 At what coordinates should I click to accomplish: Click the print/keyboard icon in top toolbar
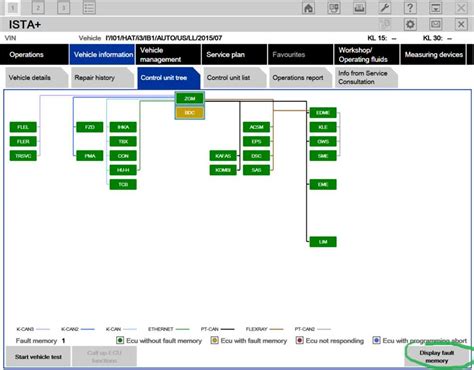click(359, 7)
